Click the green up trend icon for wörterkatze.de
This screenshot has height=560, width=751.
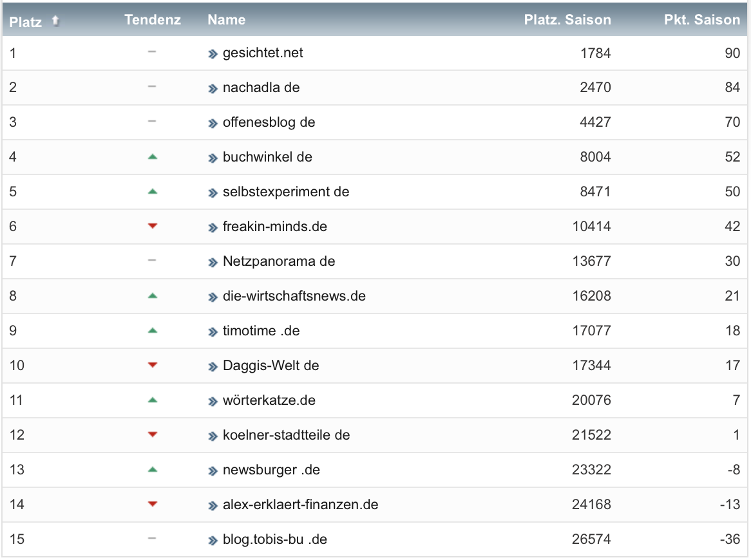click(x=152, y=400)
